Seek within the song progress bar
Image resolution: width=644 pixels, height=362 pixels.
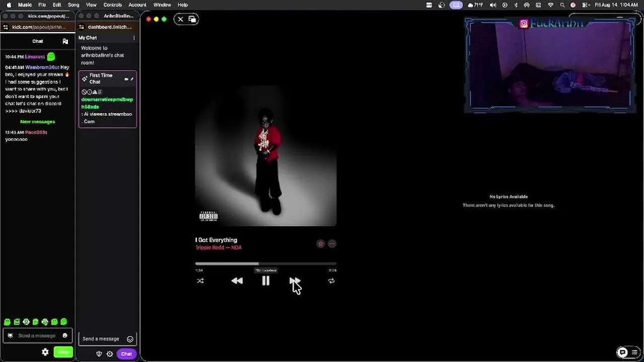point(266,263)
